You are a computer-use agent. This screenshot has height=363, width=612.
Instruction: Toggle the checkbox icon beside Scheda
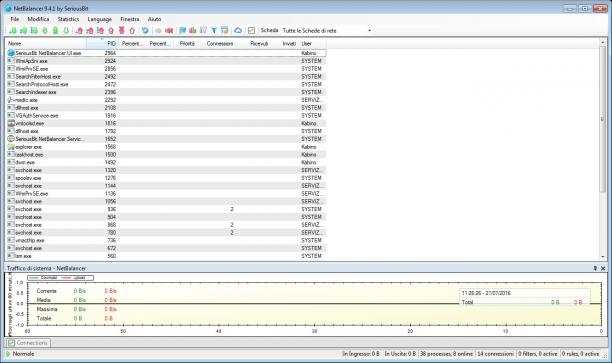[x=251, y=30]
